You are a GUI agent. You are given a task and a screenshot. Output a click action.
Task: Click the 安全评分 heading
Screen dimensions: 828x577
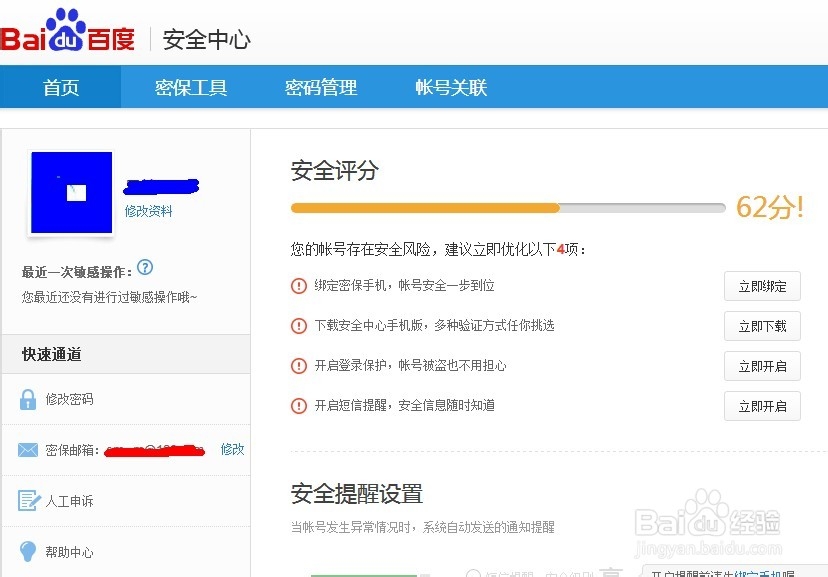pyautogui.click(x=335, y=171)
